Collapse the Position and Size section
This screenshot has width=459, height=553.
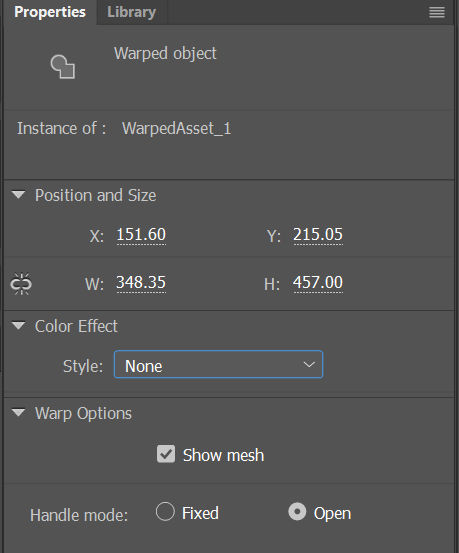click(x=18, y=195)
